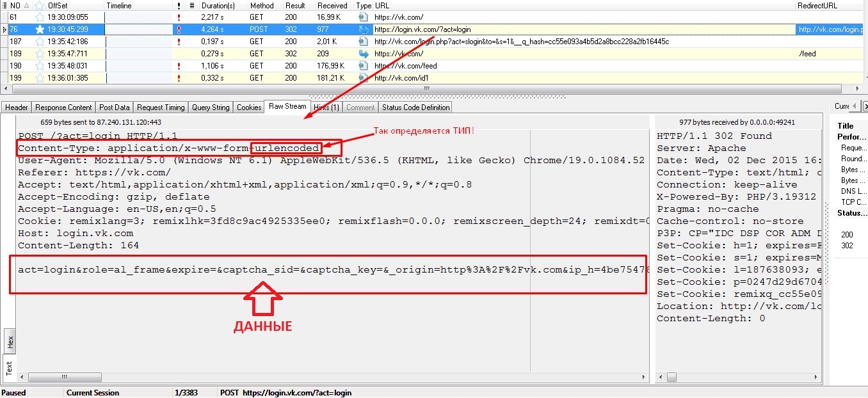Screen dimensions: 868x398
Task: Star the request numbered 199
Action: pyautogui.click(x=39, y=78)
